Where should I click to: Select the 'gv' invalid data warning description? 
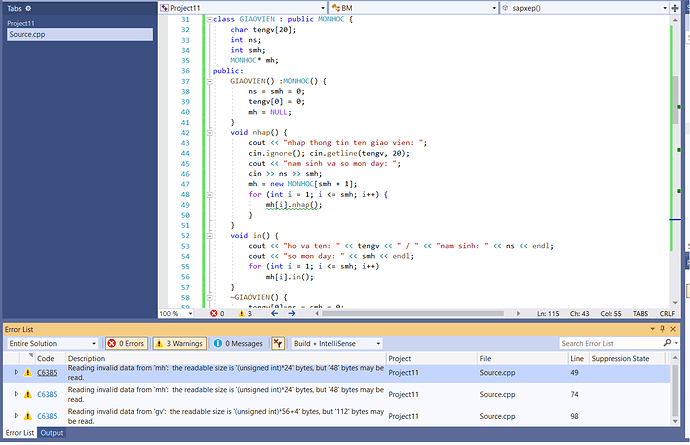[225, 416]
